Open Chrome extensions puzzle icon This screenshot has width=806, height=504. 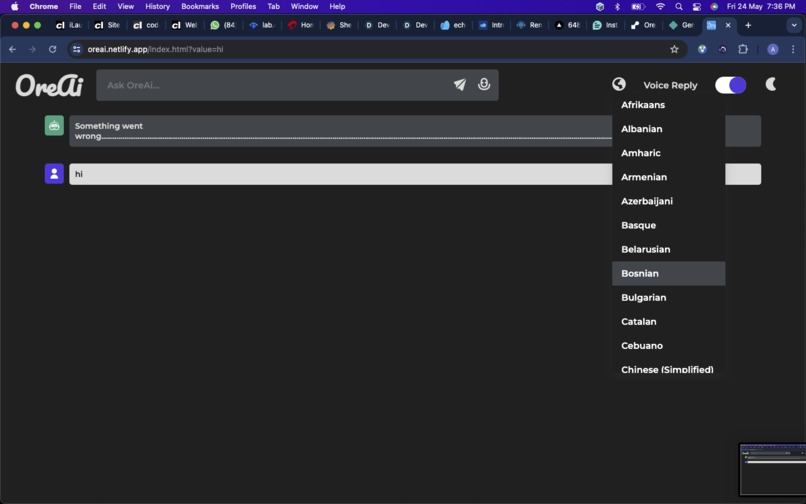click(743, 49)
